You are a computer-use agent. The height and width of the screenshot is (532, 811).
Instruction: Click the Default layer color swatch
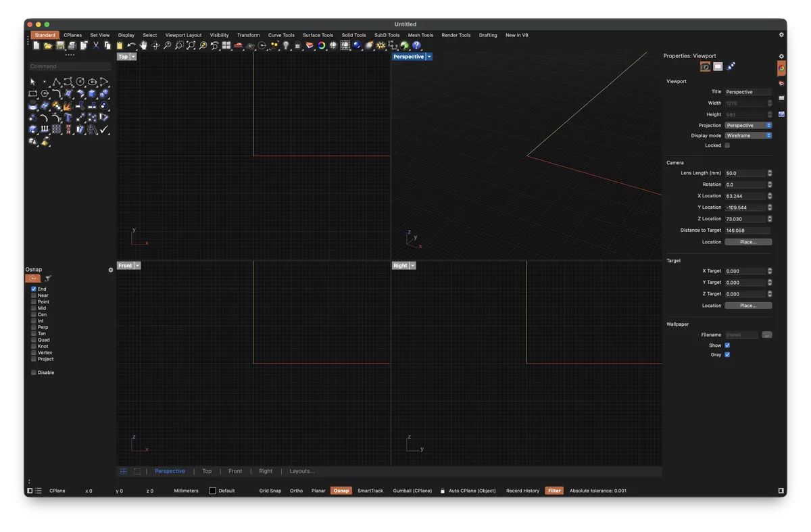[212, 491]
